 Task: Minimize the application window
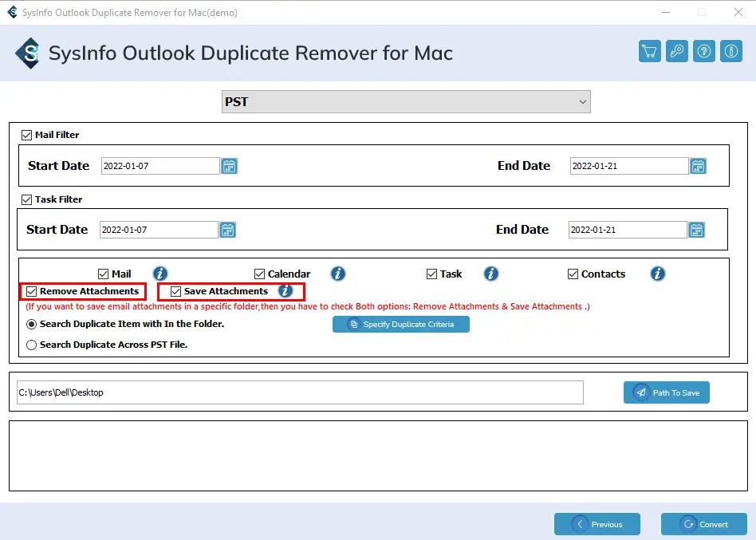[x=666, y=12]
